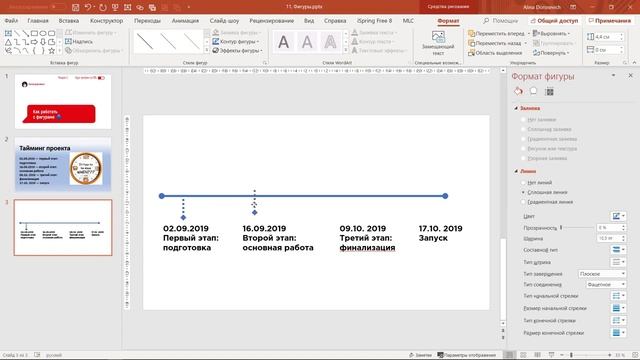
Task: Fit slide to window icon in status bar
Action: [x=636, y=355]
